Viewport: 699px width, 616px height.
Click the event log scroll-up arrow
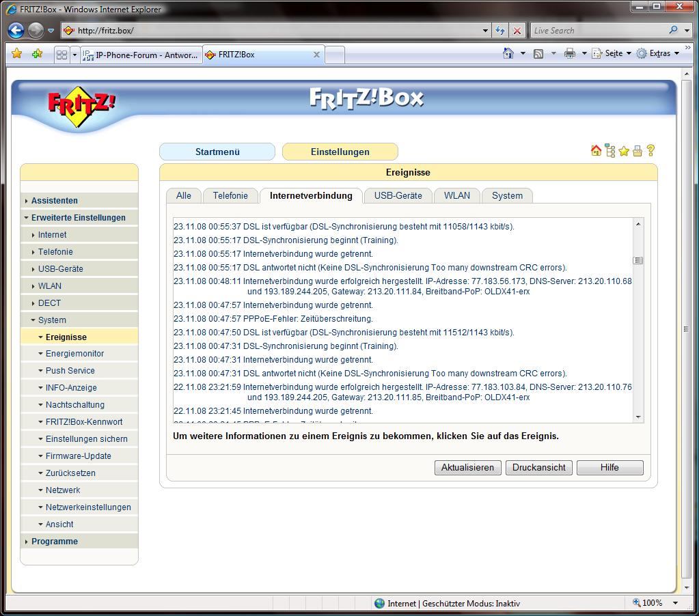coord(638,223)
